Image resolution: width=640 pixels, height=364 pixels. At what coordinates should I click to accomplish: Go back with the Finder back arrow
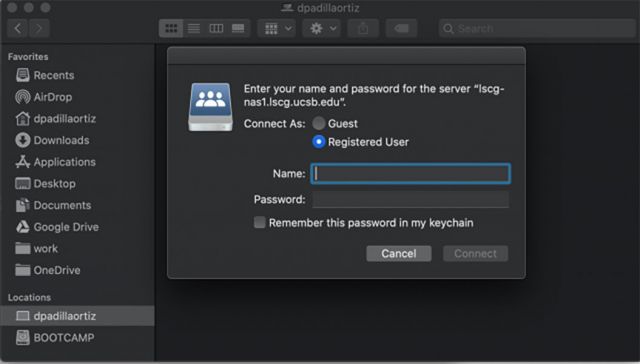[18, 29]
